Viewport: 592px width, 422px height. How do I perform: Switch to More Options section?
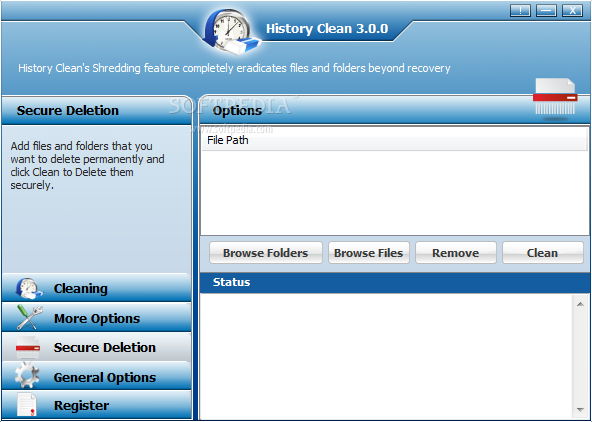[x=97, y=318]
